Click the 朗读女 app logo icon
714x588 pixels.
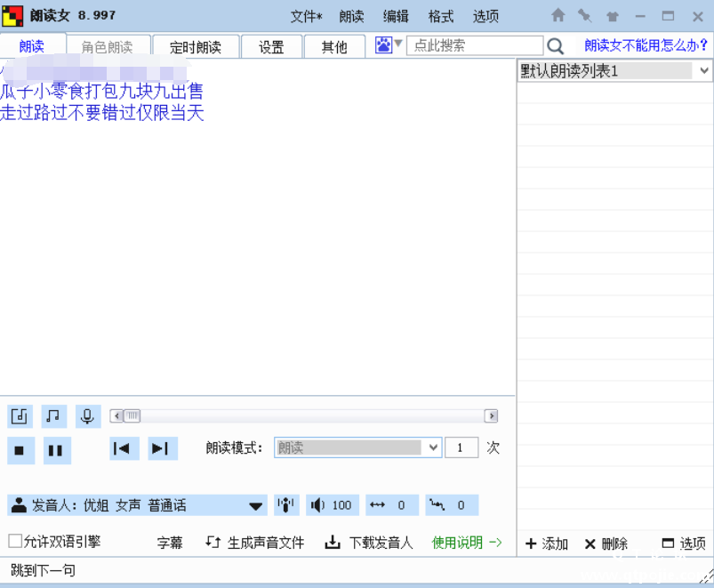click(12, 16)
